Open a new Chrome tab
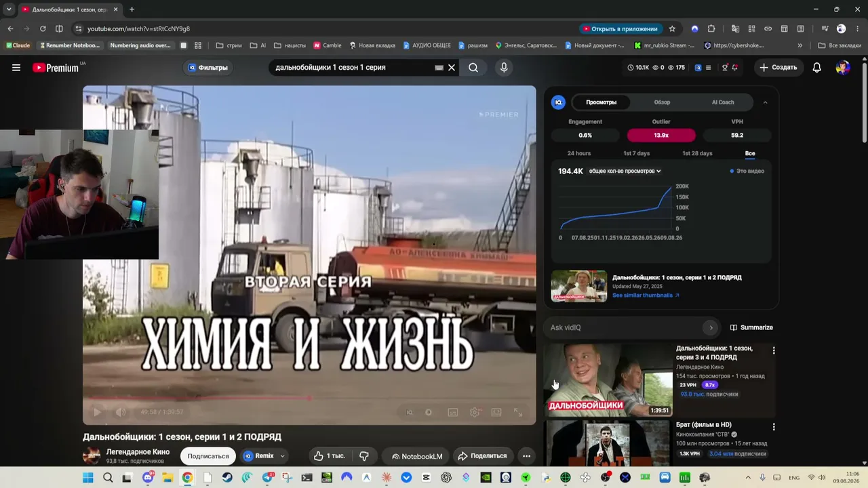 pos(132,9)
